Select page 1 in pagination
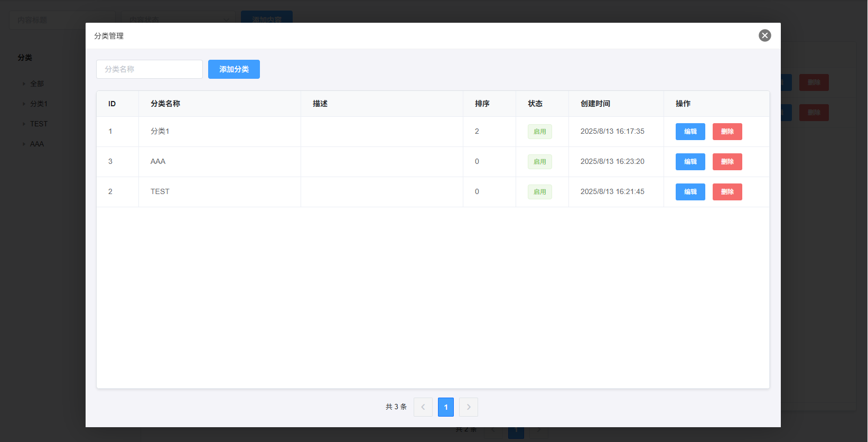 coord(446,407)
